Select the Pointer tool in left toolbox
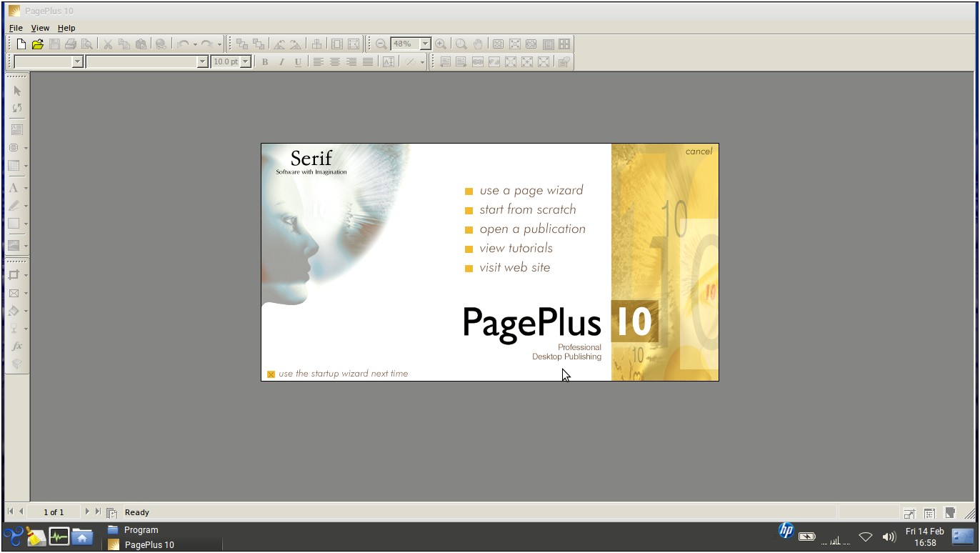 17,91
